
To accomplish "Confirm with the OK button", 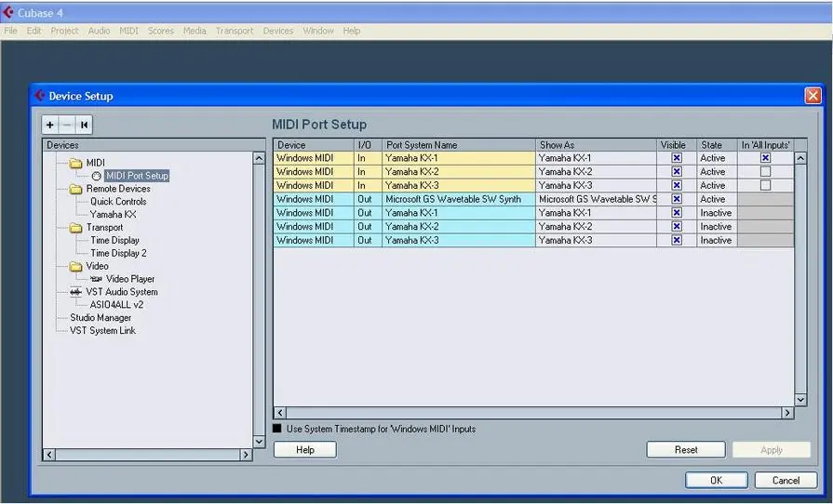I will coord(716,480).
